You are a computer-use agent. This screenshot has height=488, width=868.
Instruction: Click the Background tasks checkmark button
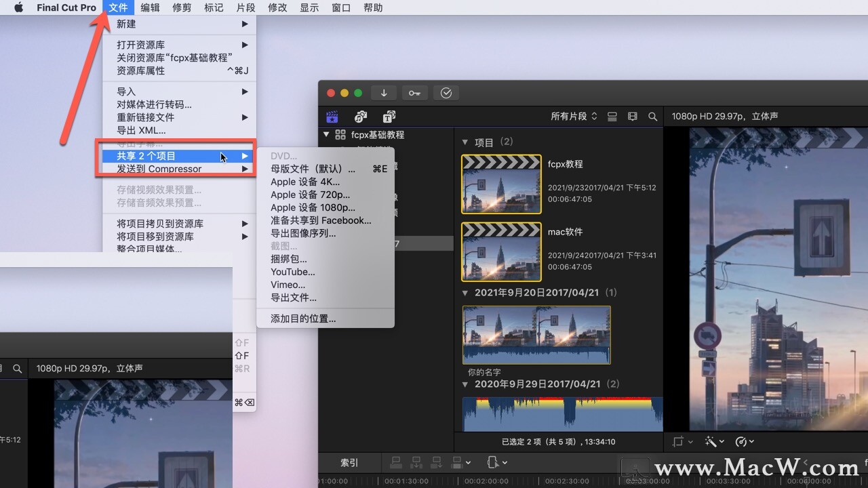[446, 93]
